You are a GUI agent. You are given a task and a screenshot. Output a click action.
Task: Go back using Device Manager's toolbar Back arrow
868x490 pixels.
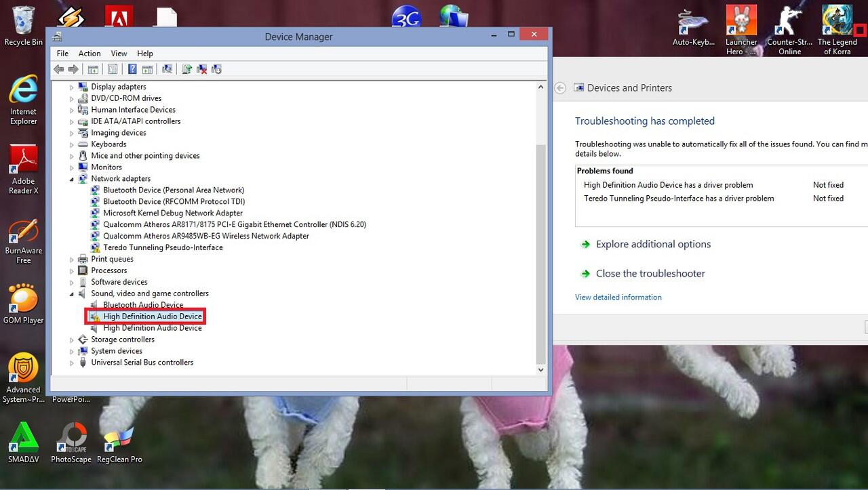[x=58, y=69]
